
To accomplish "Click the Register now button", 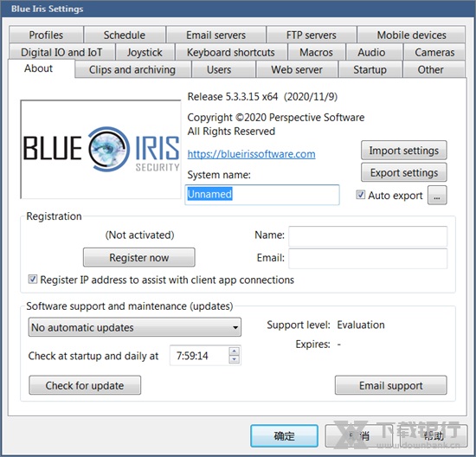I will point(139,258).
